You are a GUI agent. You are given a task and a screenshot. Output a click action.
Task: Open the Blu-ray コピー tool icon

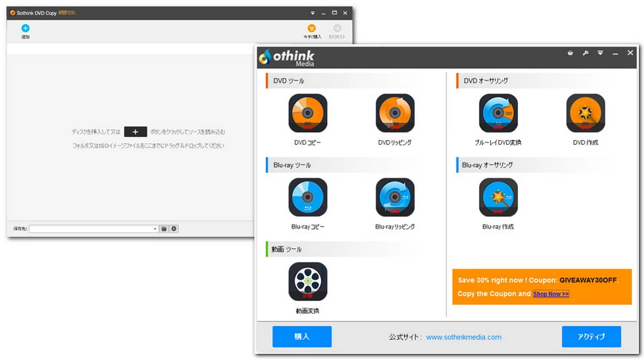308,198
